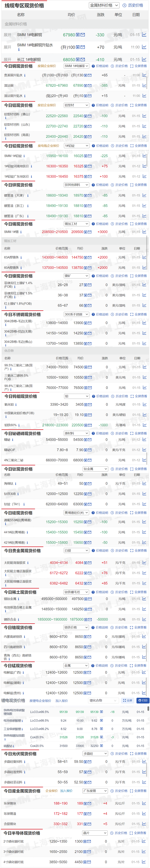Click envelope icon beside 精铋 price 54500

(x=90, y=440)
